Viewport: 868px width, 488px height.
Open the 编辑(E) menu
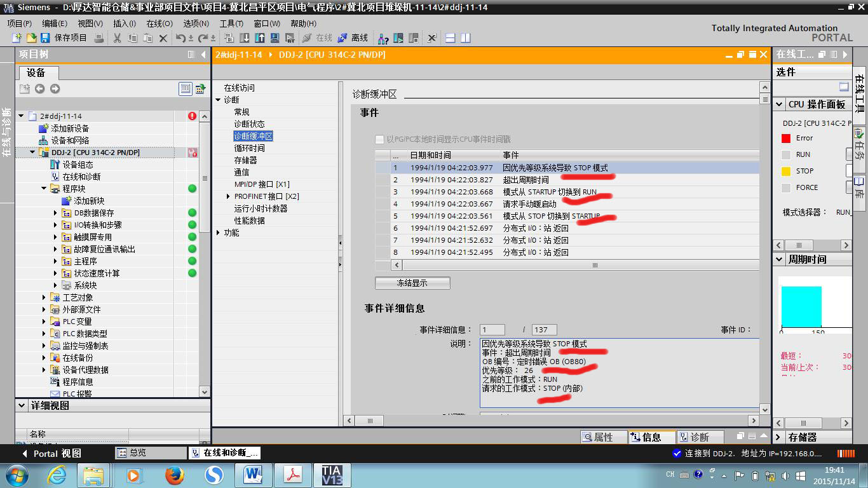[55, 24]
